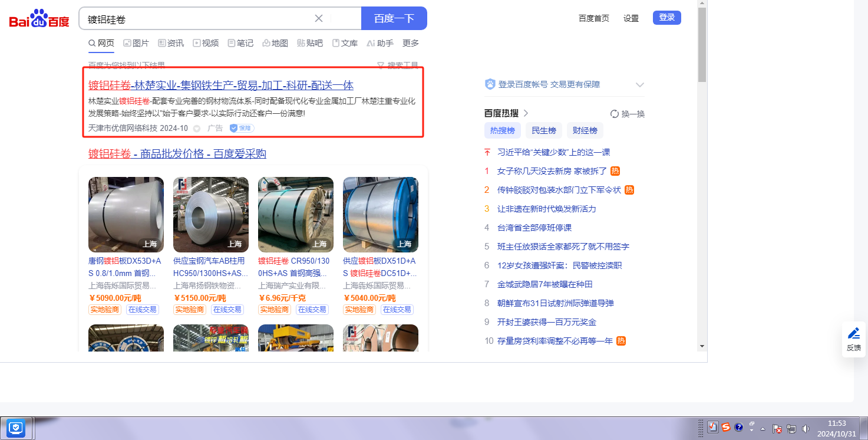Open the 唐钢镀铝板DX53D+AS product title
The image size is (868, 440).
[126, 267]
